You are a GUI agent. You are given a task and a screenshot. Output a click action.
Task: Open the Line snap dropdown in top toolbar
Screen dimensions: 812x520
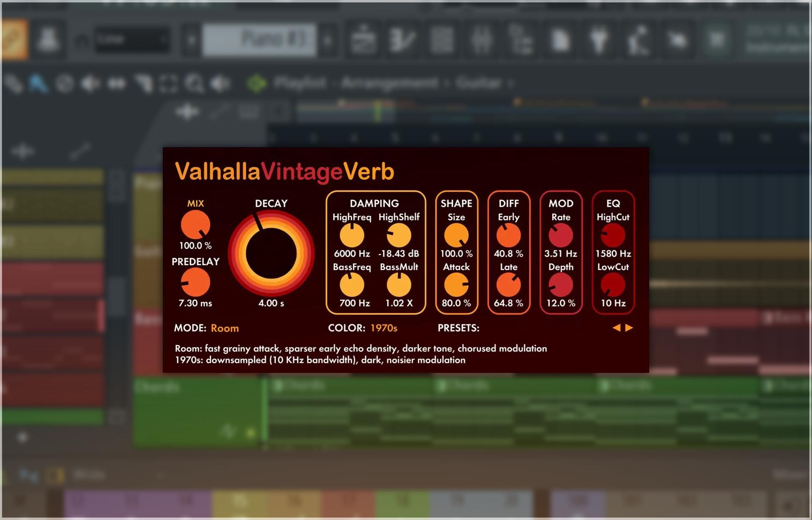pos(132,40)
